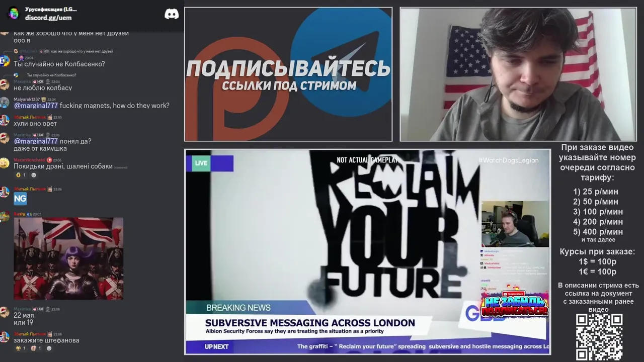Click the 'ооо я' message at top
Viewport: 644px width, 362px height.
pyautogui.click(x=22, y=40)
